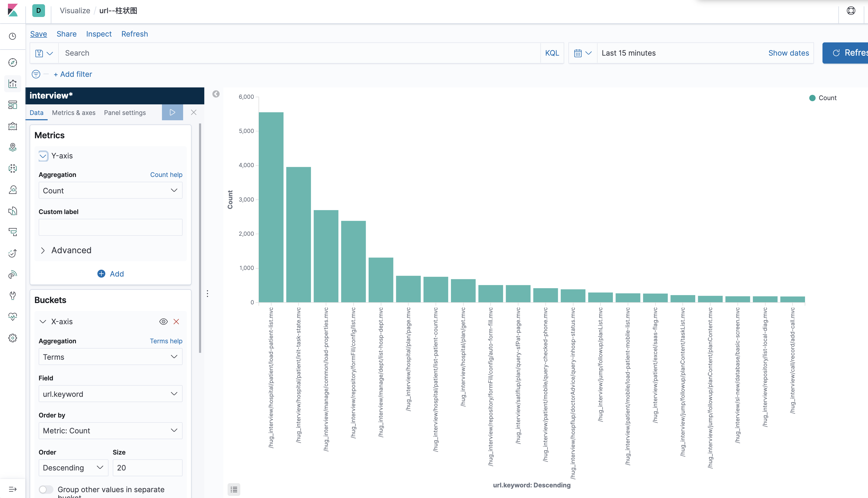Open saved query menu icon
The height and width of the screenshot is (498, 868).
coord(44,53)
